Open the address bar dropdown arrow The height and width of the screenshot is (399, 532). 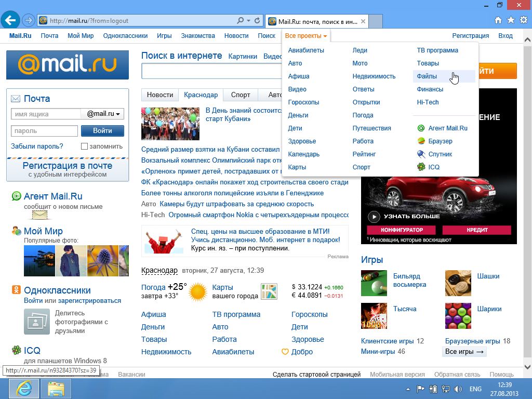pyautogui.click(x=249, y=20)
